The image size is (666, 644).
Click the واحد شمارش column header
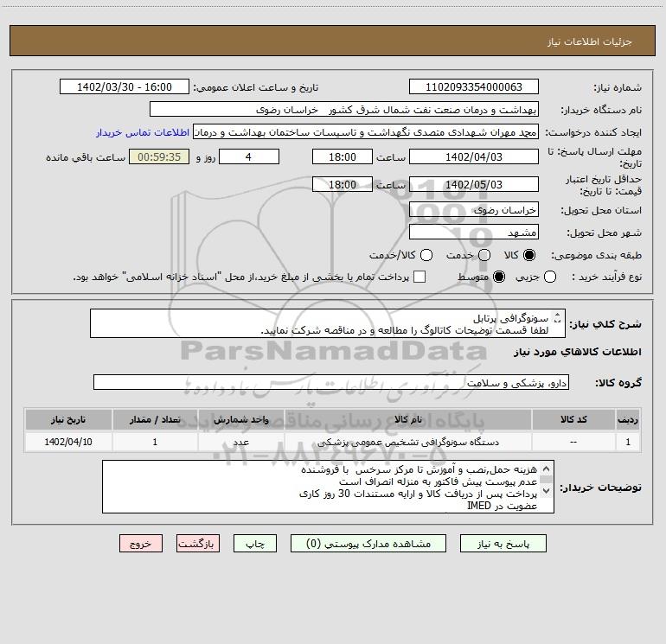(240, 419)
